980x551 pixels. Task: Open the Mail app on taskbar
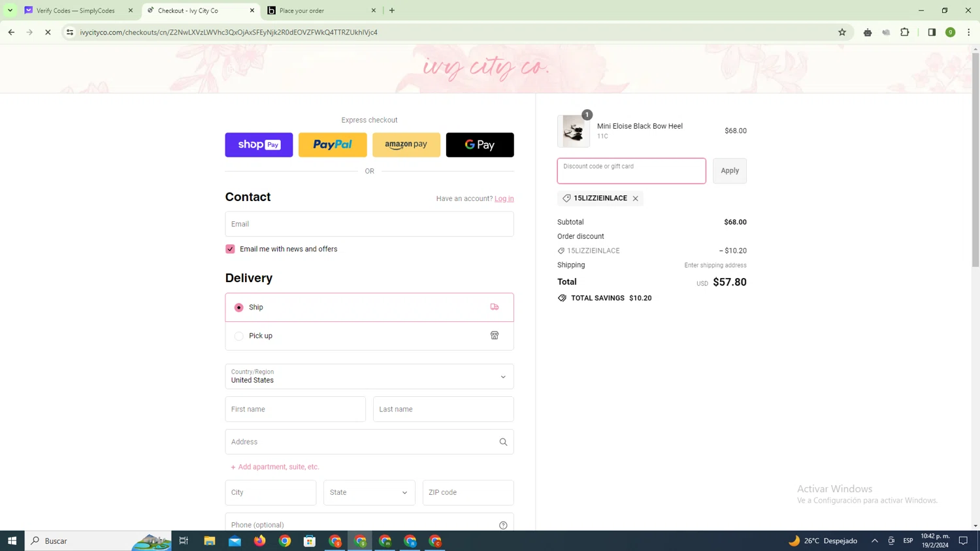click(x=235, y=541)
